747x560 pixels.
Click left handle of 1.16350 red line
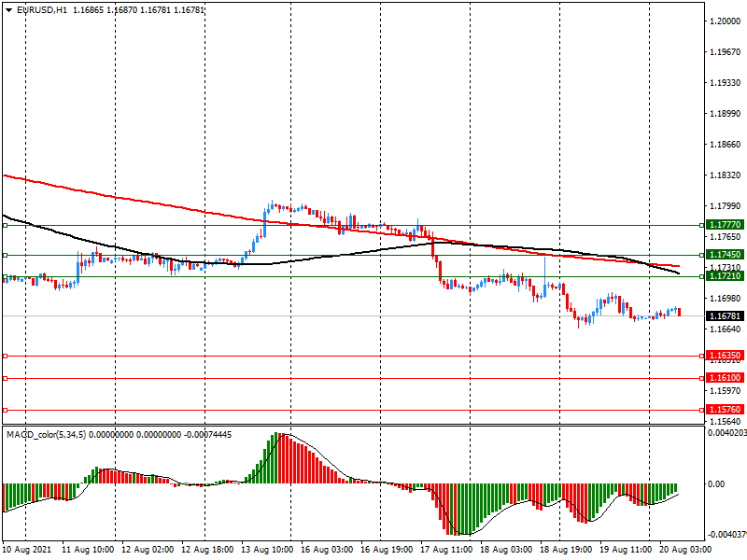(x=6, y=357)
